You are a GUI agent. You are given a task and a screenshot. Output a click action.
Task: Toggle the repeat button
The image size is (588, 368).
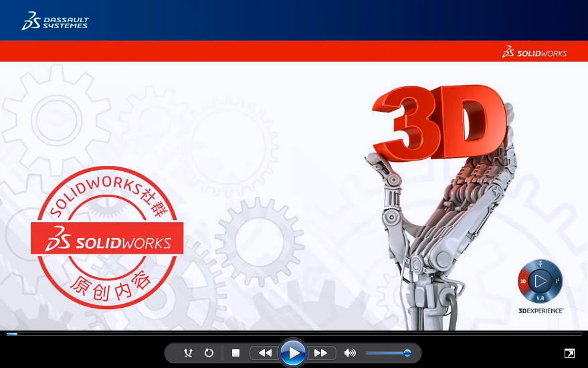209,353
